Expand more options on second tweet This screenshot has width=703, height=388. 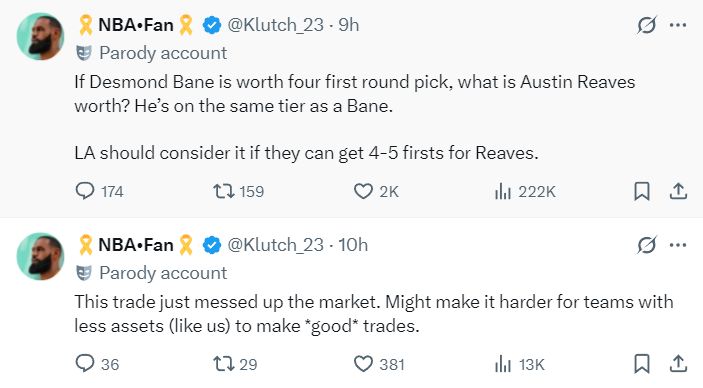coord(677,245)
